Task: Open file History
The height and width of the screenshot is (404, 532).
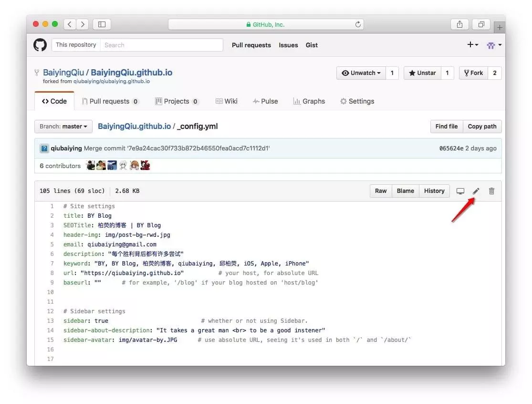Action: click(434, 191)
